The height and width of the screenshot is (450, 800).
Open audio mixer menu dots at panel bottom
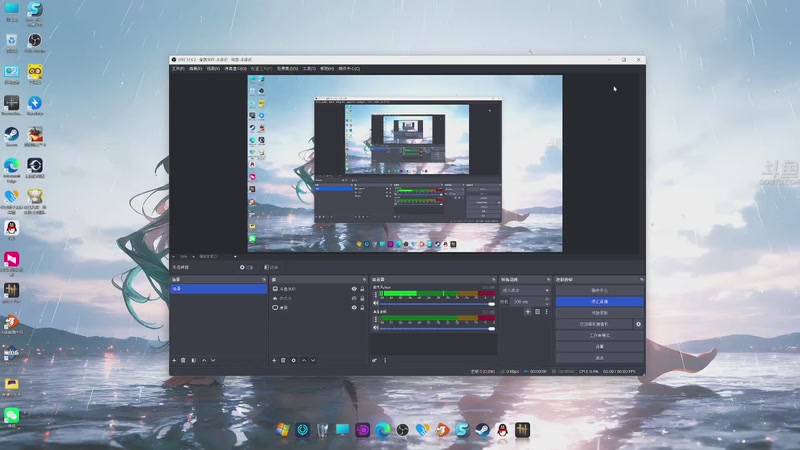385,360
